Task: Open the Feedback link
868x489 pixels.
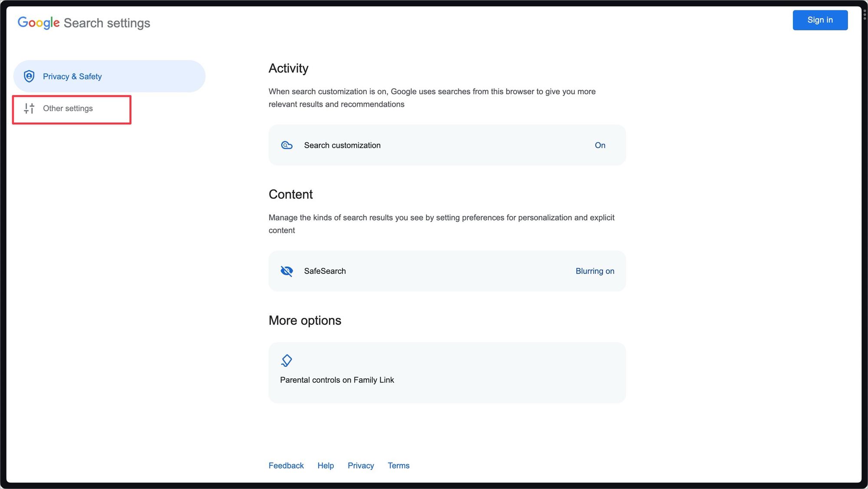Action: [x=286, y=466]
